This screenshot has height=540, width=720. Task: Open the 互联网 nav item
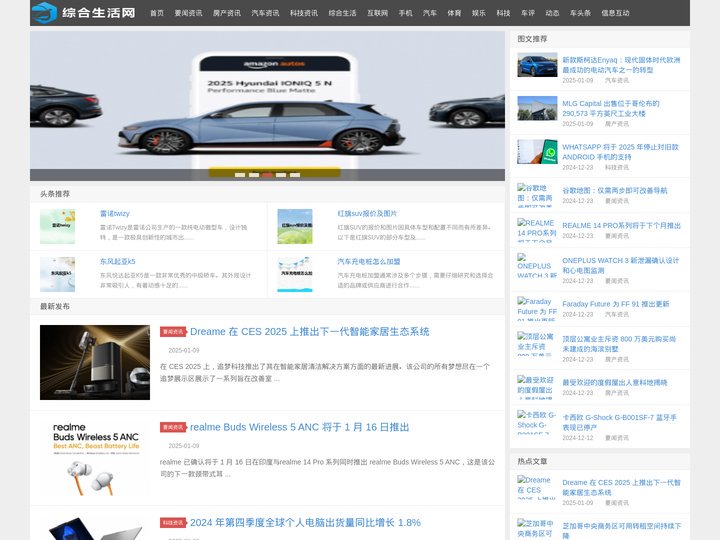377,13
